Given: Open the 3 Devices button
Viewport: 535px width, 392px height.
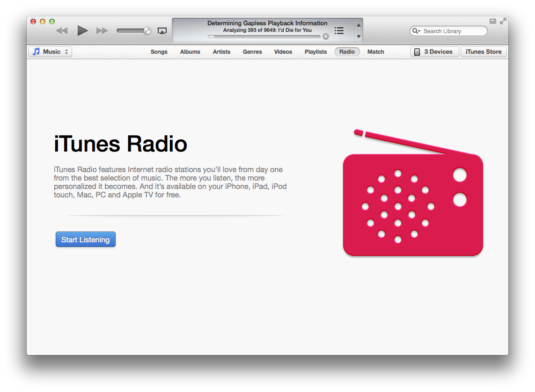Looking at the screenshot, I should click(434, 52).
